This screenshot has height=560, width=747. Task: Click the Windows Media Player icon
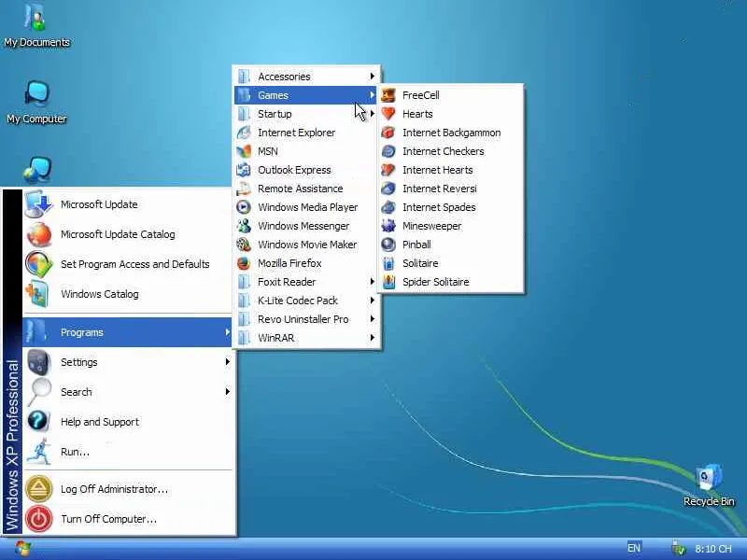244,207
